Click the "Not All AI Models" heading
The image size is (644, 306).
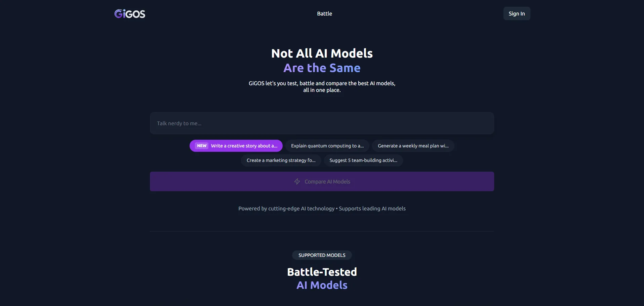click(x=322, y=53)
